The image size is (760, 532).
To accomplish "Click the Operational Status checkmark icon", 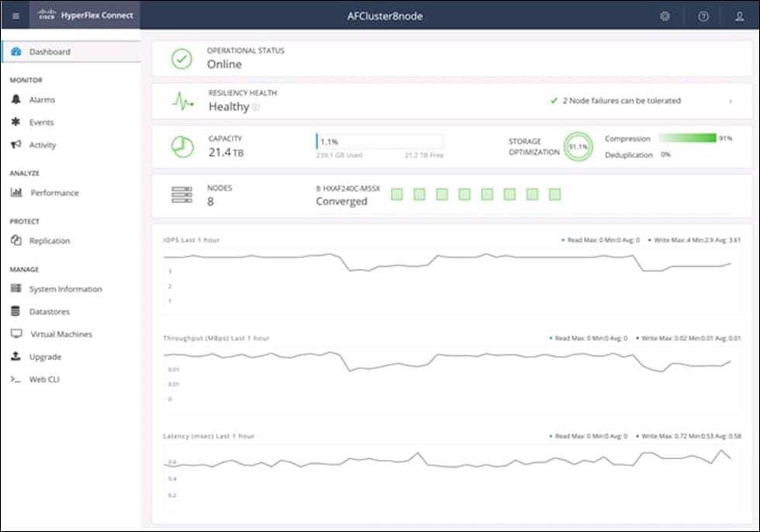I will [x=181, y=59].
